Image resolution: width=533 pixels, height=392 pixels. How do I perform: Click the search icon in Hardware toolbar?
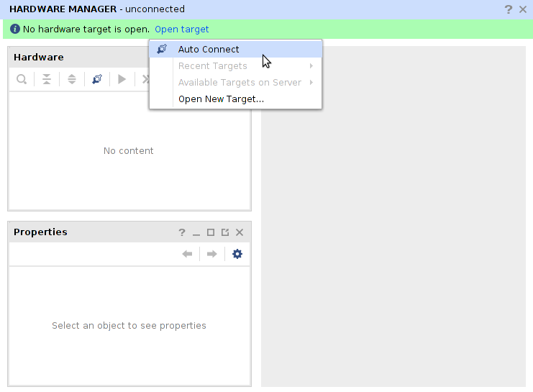(22, 79)
